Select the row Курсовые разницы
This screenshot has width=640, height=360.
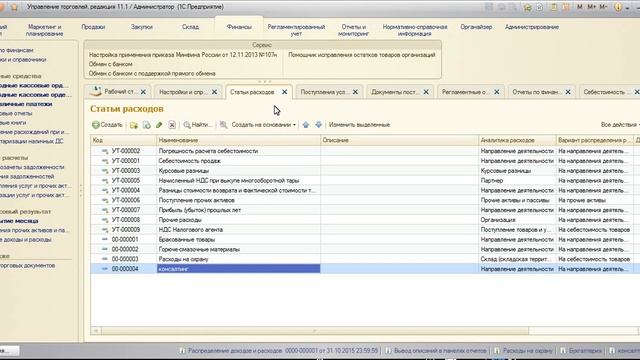365,171
